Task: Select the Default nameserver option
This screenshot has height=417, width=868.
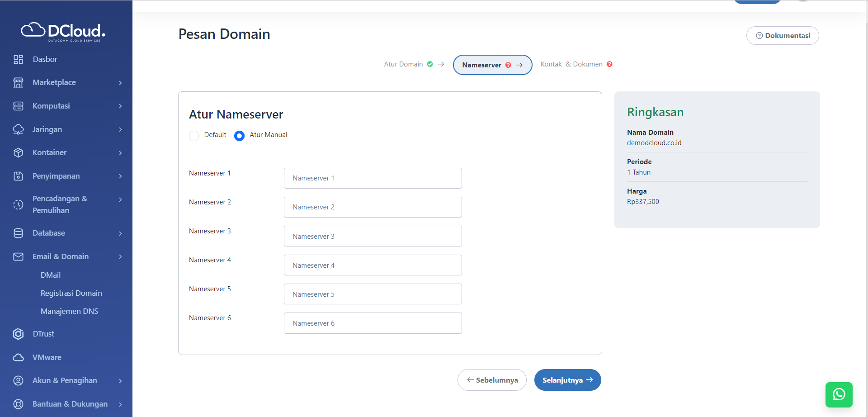Action: [194, 135]
